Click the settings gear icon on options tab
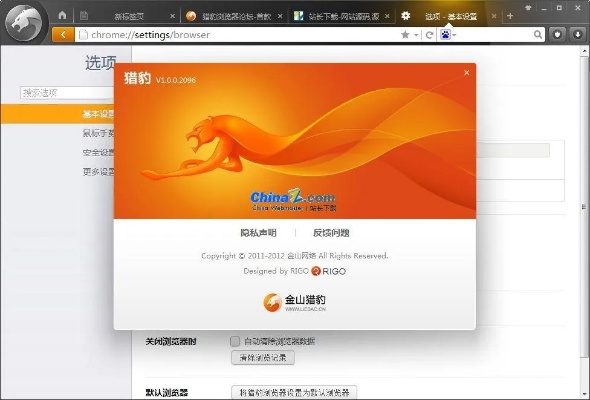The height and width of the screenshot is (400, 590). pyautogui.click(x=405, y=16)
